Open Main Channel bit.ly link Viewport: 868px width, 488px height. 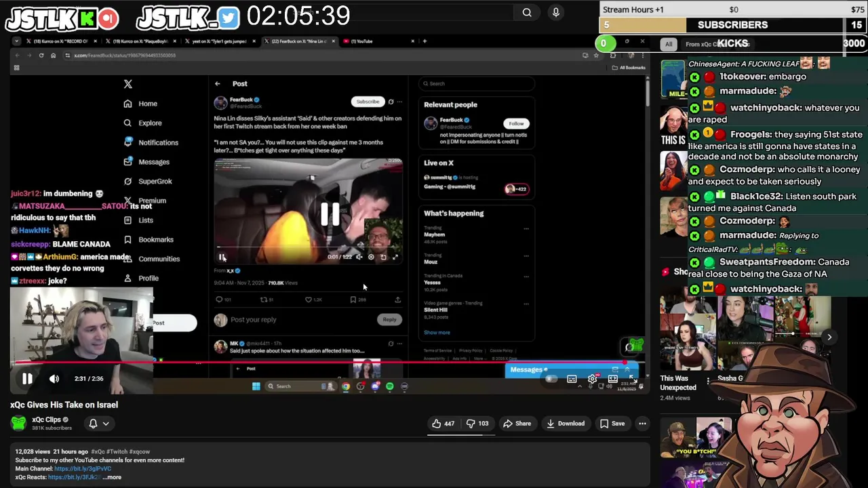[x=83, y=469]
